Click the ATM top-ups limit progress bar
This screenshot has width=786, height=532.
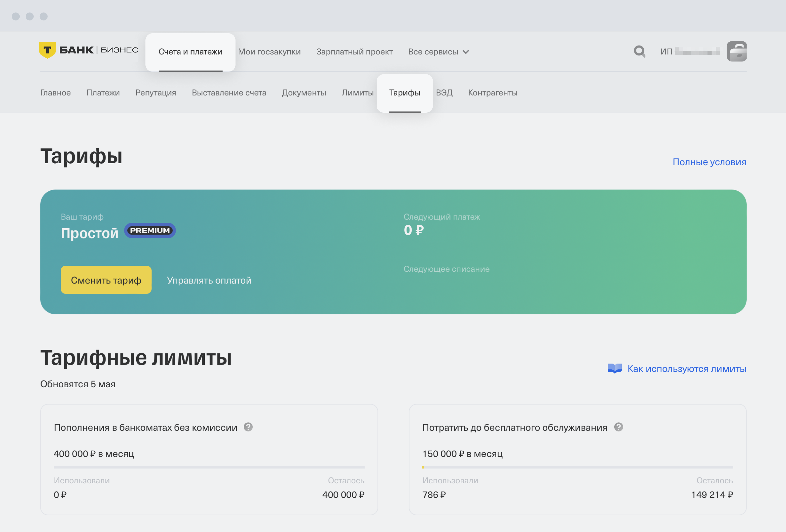click(x=209, y=467)
